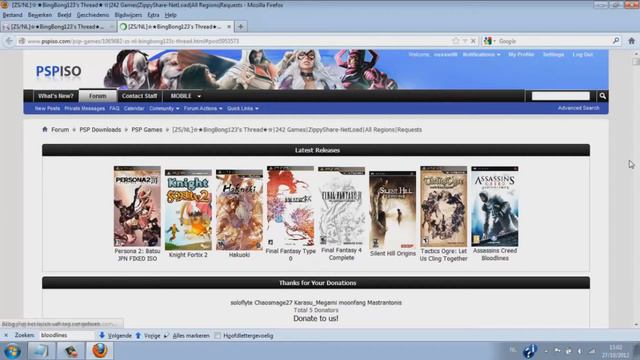Click the browser back arrow button

pyautogui.click(x=9, y=41)
